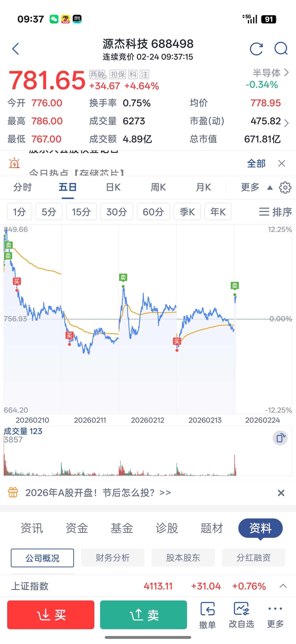296x644 pixels.
Task: Tap the alert lightning bell icon
Action: pos(15,163)
